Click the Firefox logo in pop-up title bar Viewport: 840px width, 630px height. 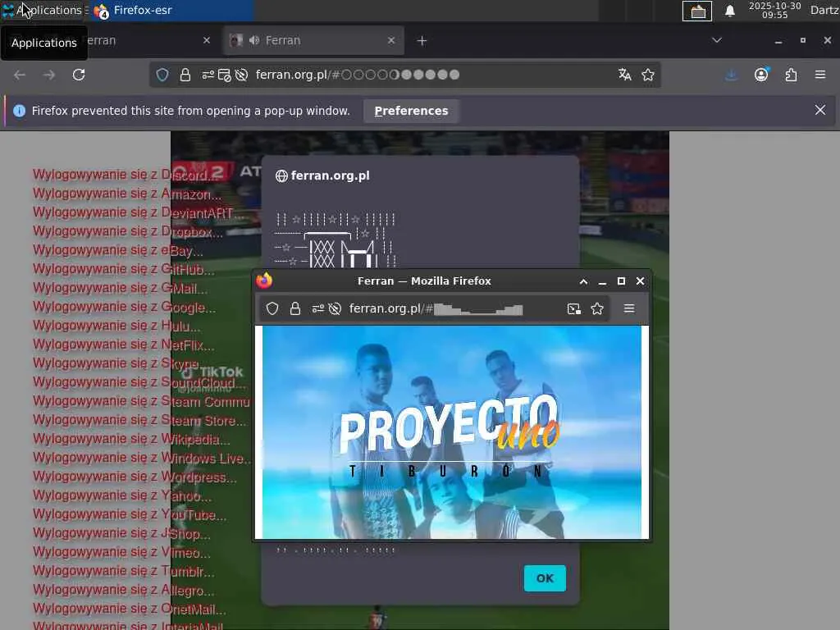[x=264, y=281]
